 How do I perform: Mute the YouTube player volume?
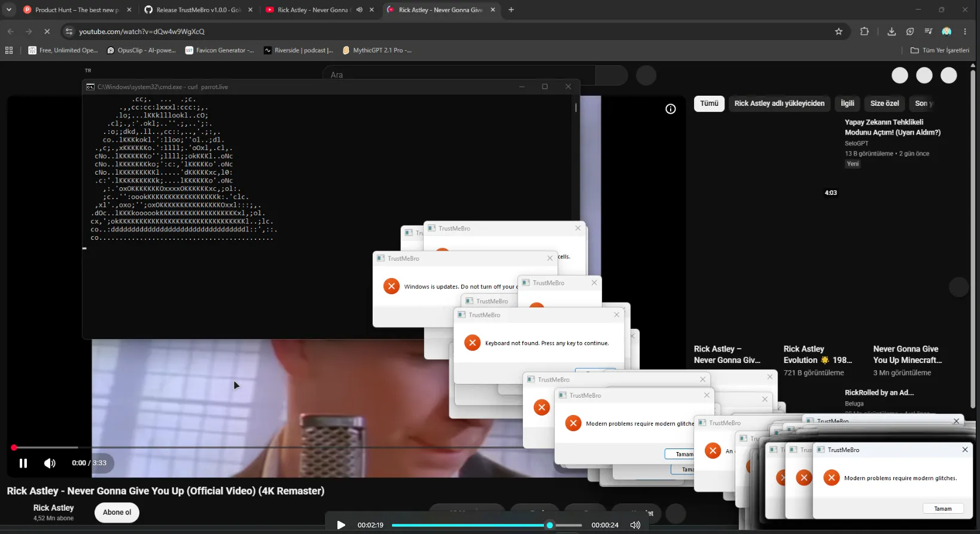click(50, 463)
